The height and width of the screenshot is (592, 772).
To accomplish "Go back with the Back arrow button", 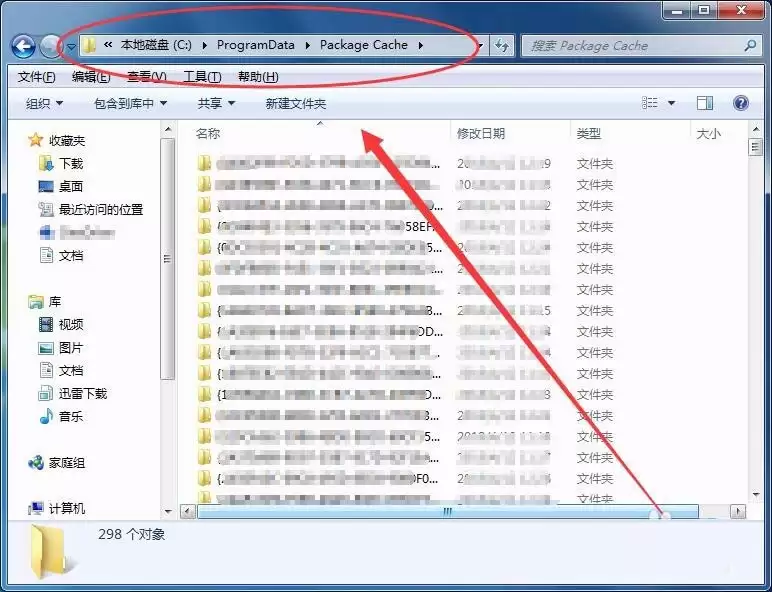I will pos(23,47).
